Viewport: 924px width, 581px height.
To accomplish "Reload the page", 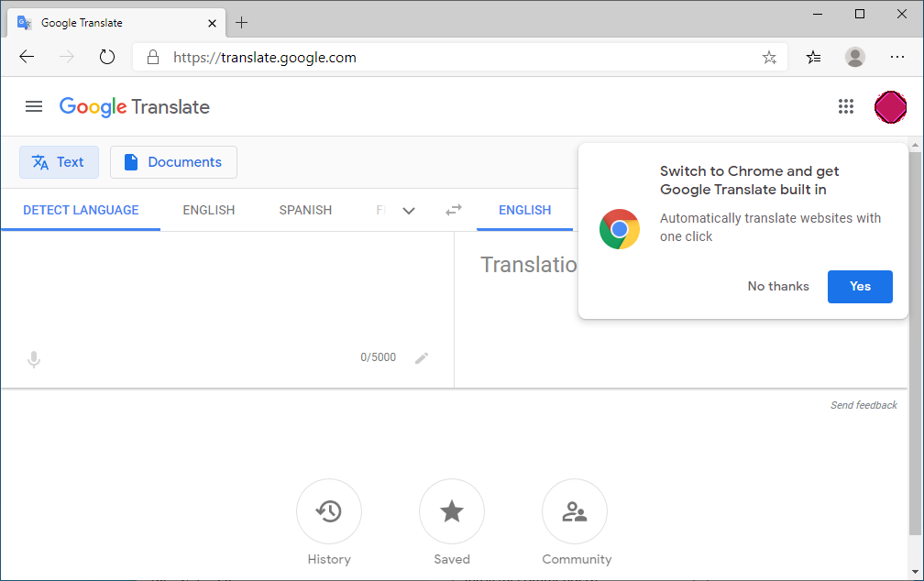I will coord(106,57).
